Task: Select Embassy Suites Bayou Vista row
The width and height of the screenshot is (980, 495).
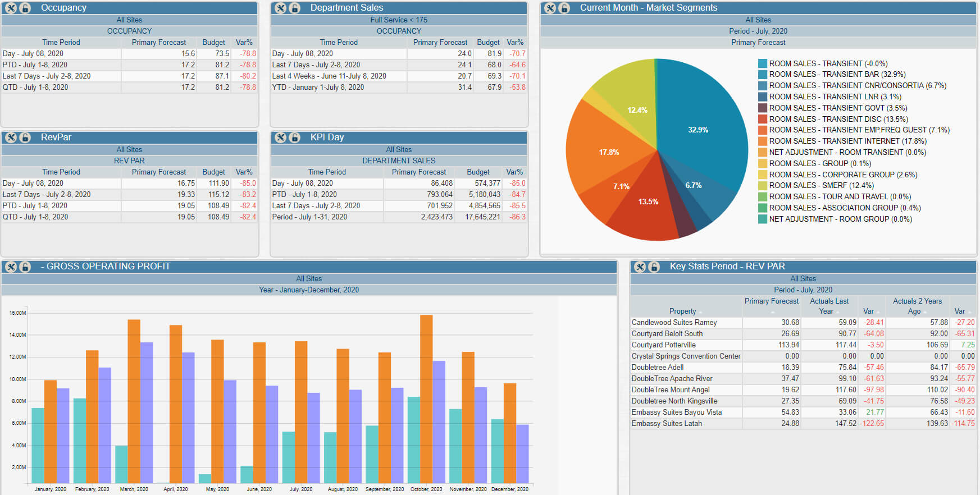Action: point(803,412)
